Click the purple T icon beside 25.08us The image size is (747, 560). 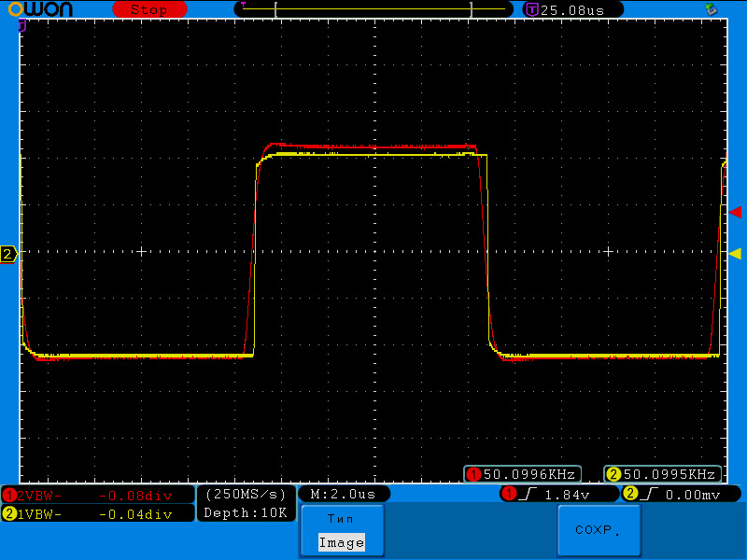coord(531,9)
